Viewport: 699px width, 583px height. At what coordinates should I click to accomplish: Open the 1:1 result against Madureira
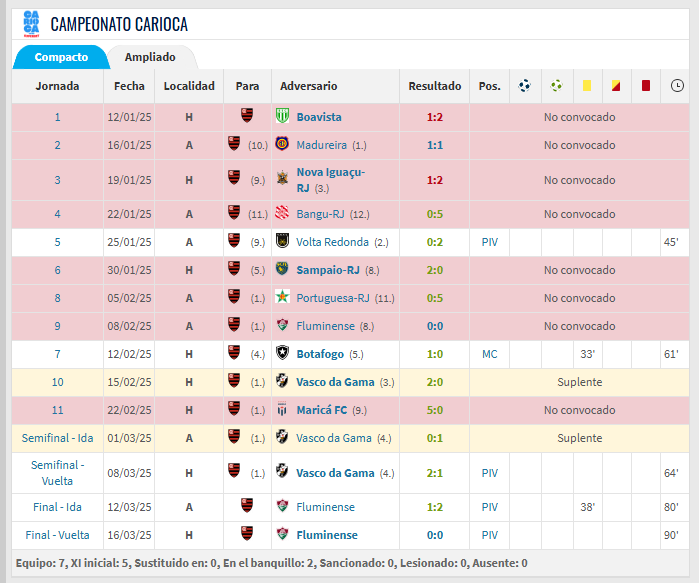point(435,145)
